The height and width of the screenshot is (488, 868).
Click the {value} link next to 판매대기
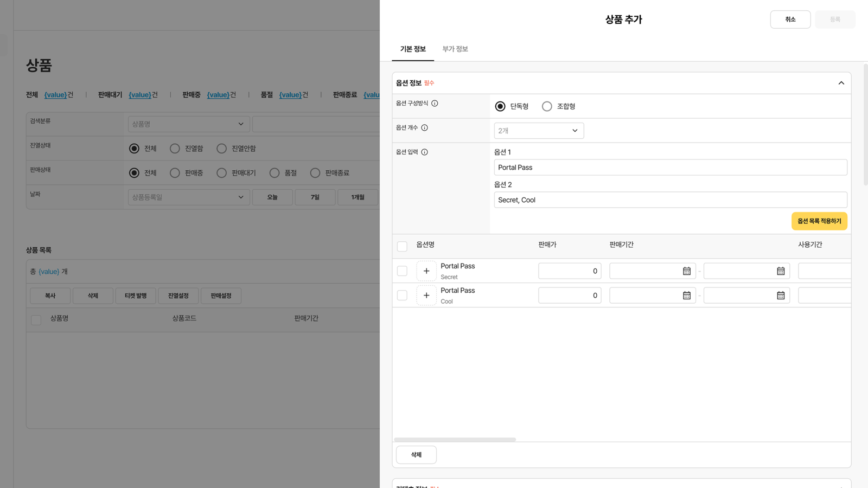[139, 95]
